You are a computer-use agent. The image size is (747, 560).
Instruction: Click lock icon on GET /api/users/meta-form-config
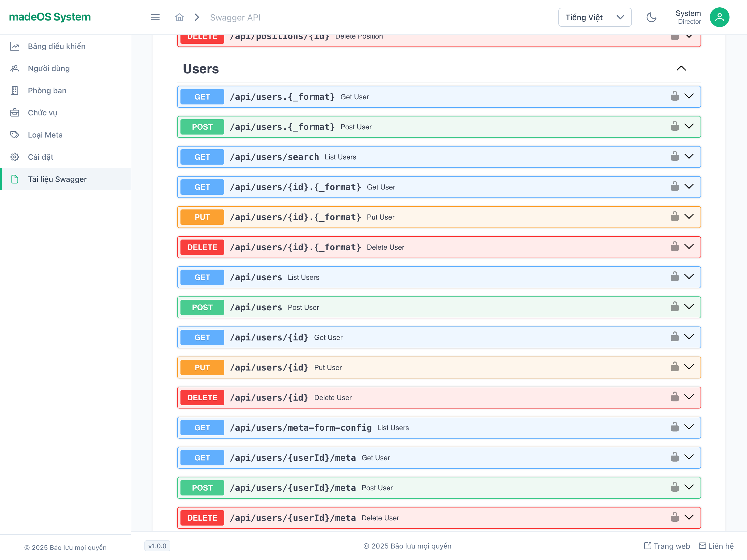coord(674,427)
